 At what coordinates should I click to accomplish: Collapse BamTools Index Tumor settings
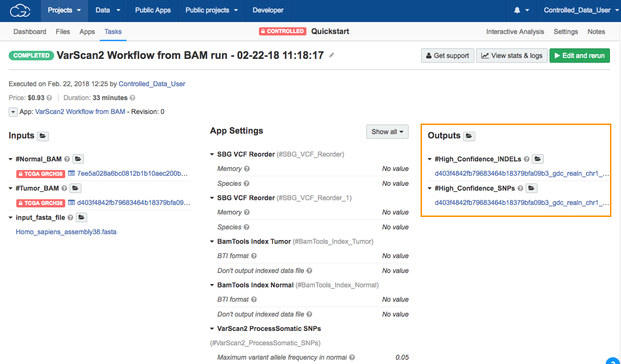212,241
